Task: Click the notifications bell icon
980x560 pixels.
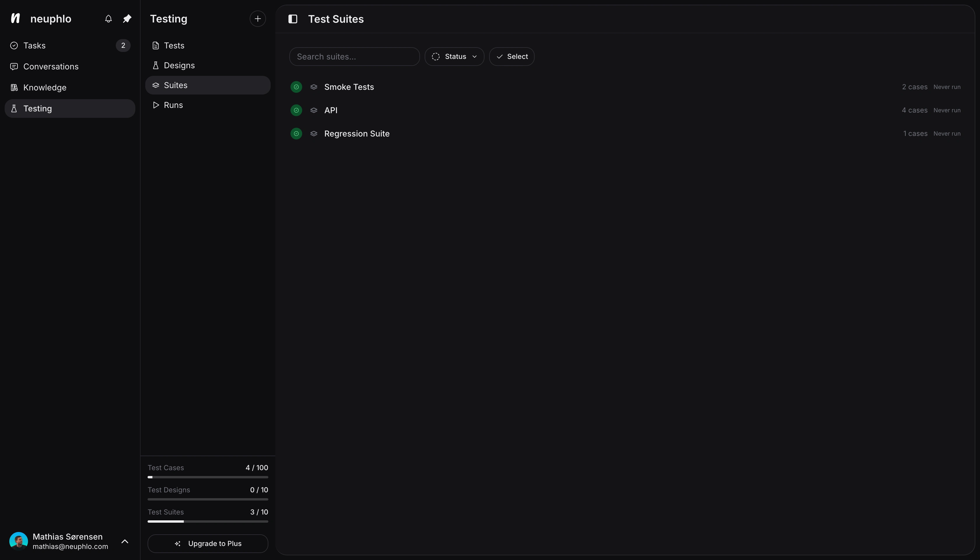Action: pyautogui.click(x=108, y=18)
